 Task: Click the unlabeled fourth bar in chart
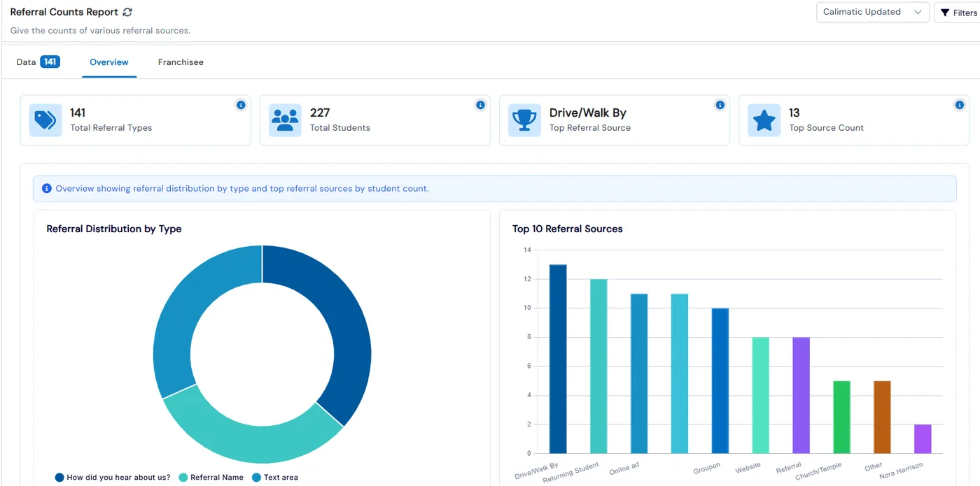coord(680,373)
